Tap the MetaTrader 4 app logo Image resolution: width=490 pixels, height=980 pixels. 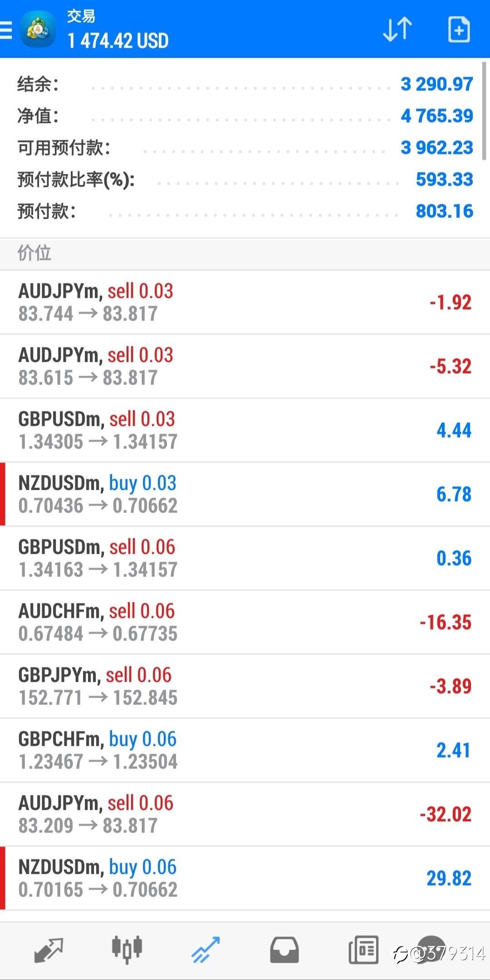[38, 30]
